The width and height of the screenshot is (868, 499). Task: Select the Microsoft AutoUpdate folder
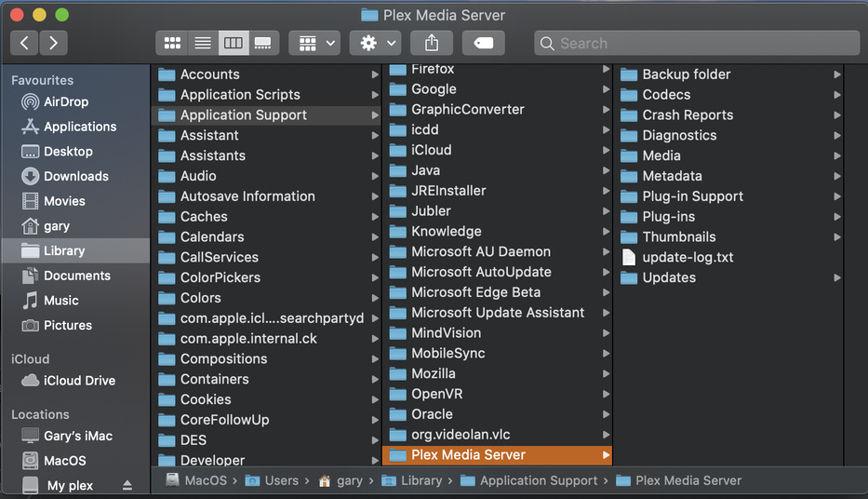[x=481, y=272]
